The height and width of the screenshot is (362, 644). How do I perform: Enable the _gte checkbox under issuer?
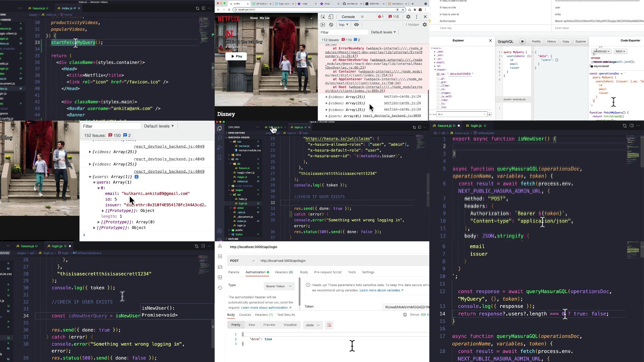[x=438, y=82]
